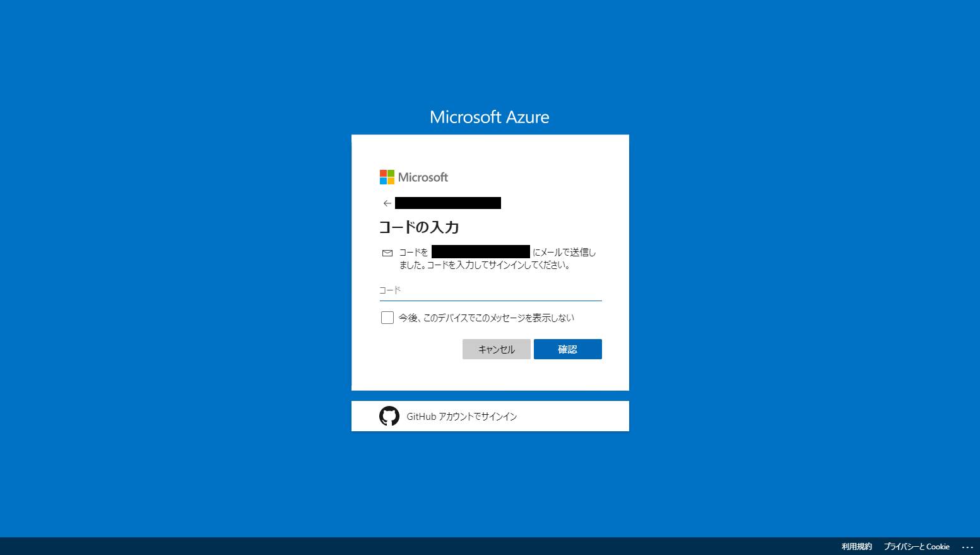Click the Microsoft four-color logo

[x=387, y=177]
